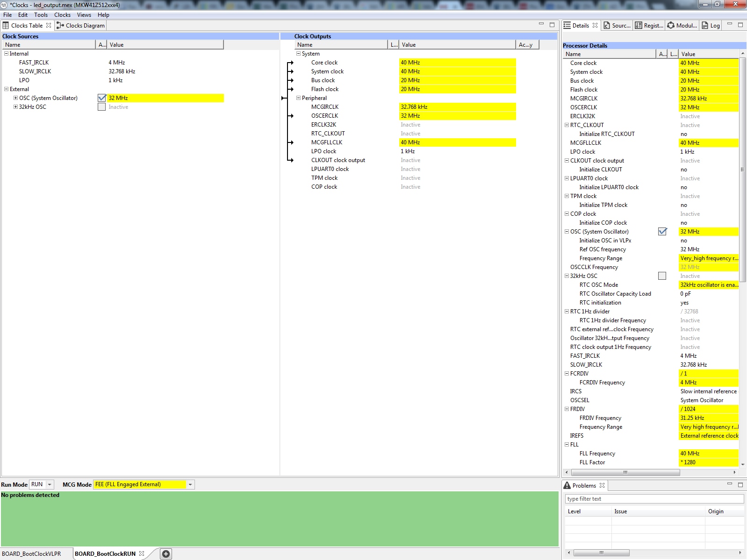Add a new clock configuration with plus icon
Viewport: 747px width, 560px height.
pos(166,554)
